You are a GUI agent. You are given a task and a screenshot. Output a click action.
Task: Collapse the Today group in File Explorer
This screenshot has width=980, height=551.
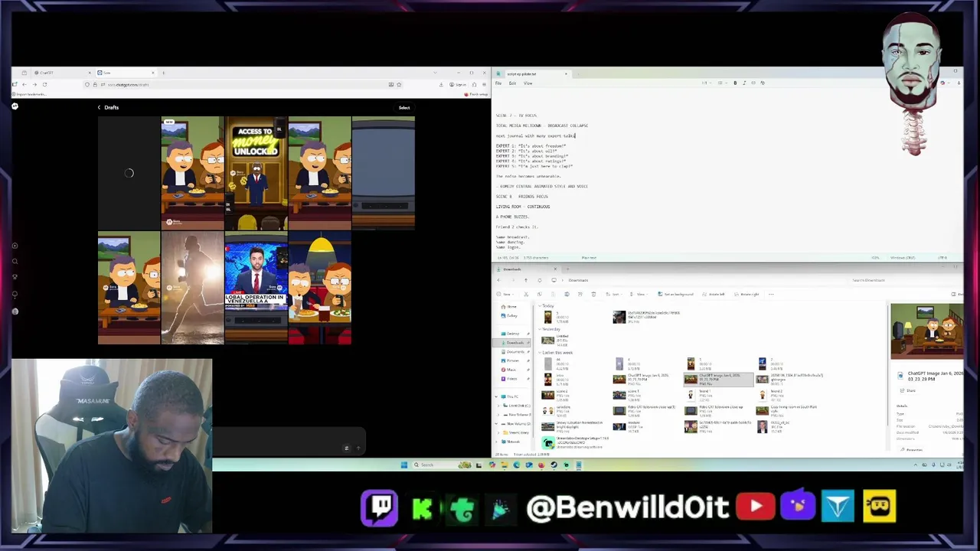pos(540,306)
